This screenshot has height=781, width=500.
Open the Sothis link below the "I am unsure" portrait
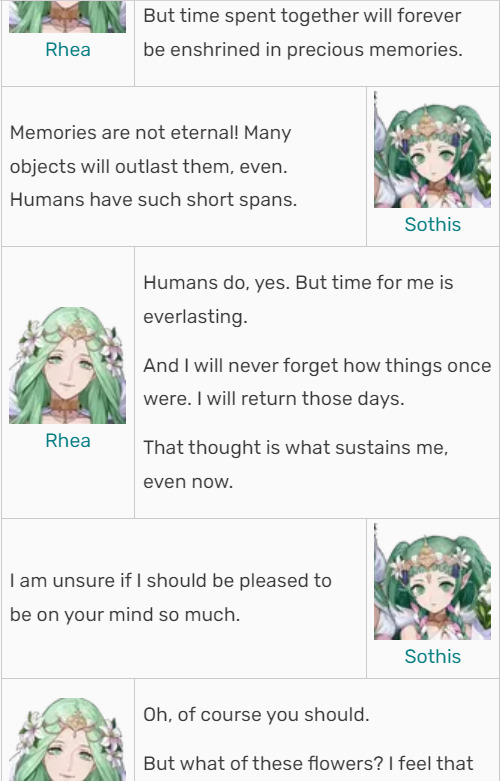coord(432,656)
